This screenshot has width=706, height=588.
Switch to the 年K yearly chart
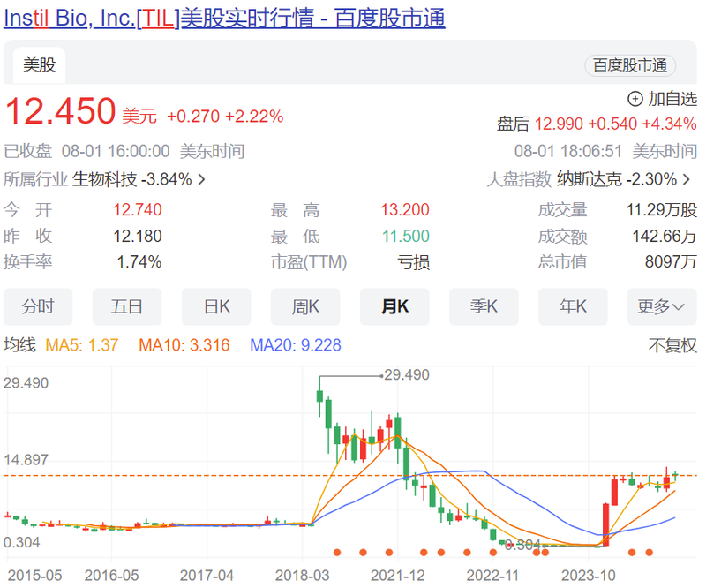[573, 306]
